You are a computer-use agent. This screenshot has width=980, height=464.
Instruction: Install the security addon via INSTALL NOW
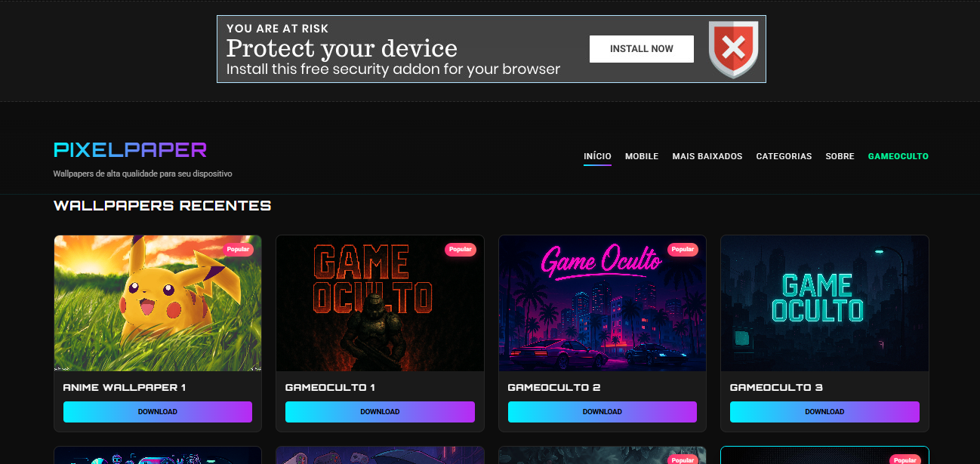[642, 49]
